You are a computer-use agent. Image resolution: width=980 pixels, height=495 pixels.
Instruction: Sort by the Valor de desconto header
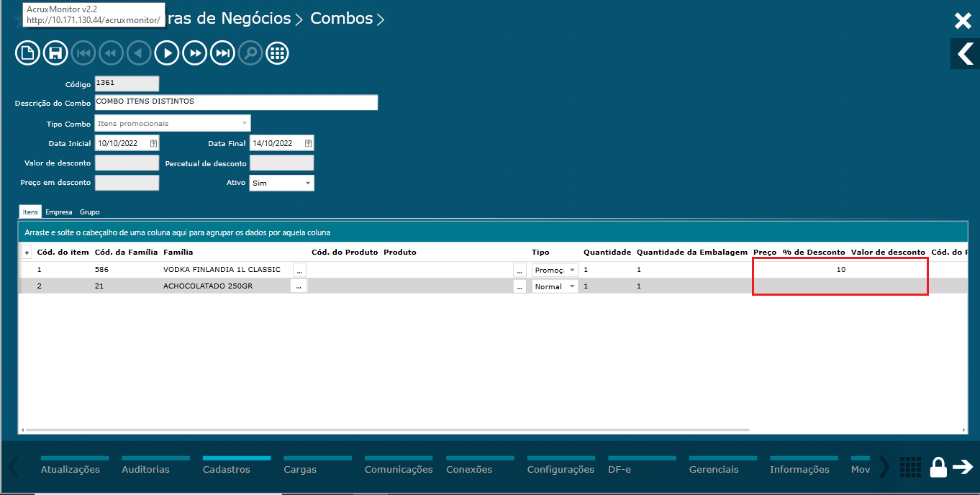tap(888, 253)
